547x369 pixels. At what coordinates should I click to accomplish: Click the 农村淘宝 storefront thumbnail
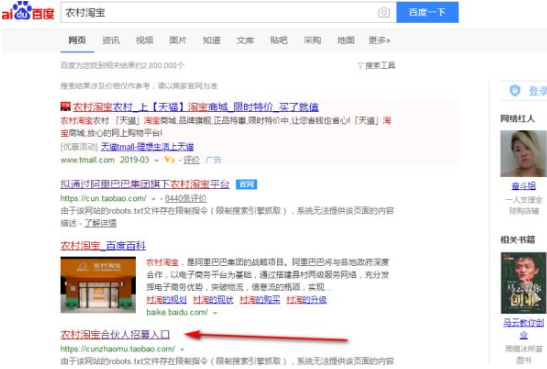pos(98,285)
